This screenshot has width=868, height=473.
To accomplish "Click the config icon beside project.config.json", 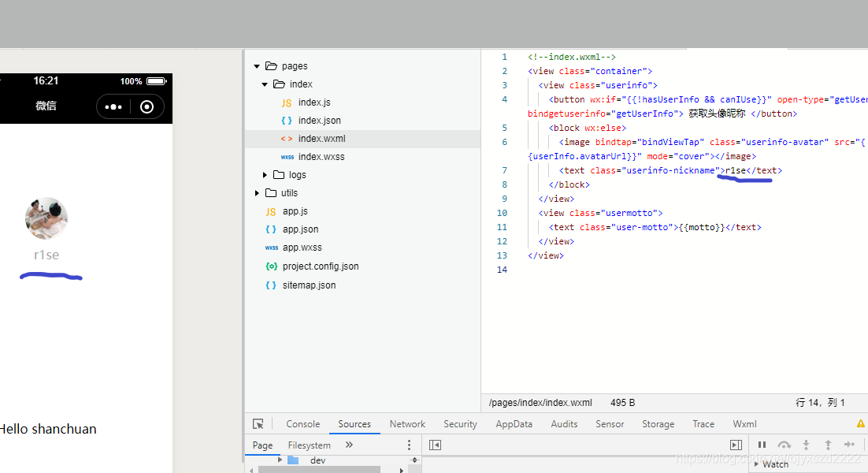I will pos(271,266).
